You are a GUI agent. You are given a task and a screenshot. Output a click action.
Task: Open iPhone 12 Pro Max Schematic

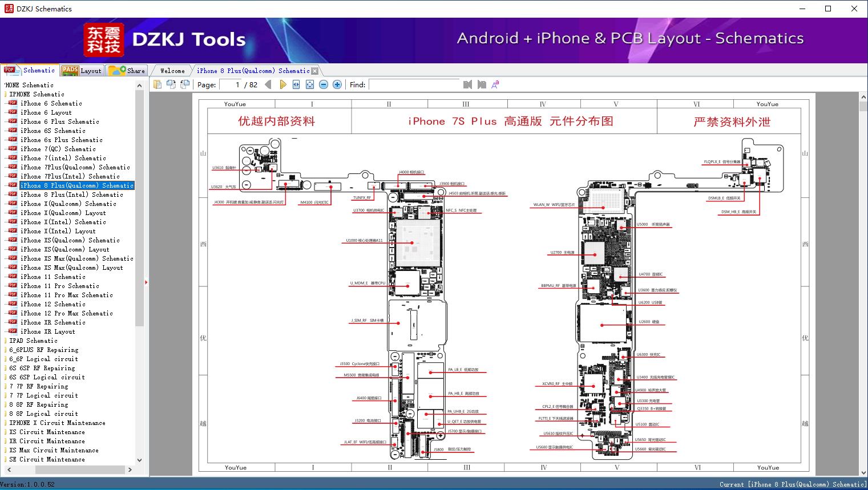(66, 313)
